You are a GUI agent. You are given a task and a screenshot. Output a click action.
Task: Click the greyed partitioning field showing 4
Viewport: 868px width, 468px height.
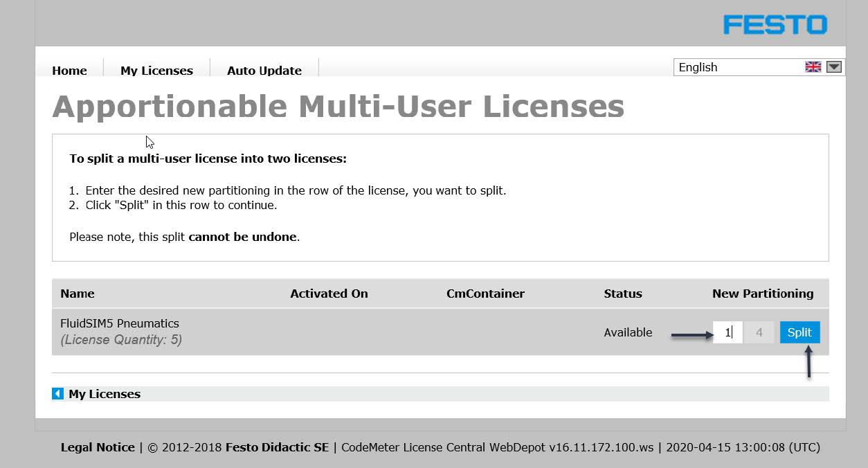[x=759, y=332]
